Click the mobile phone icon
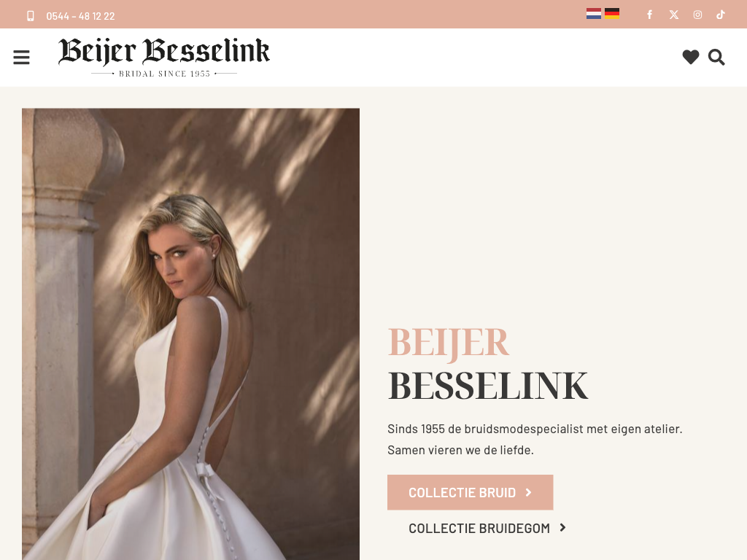 (x=31, y=16)
